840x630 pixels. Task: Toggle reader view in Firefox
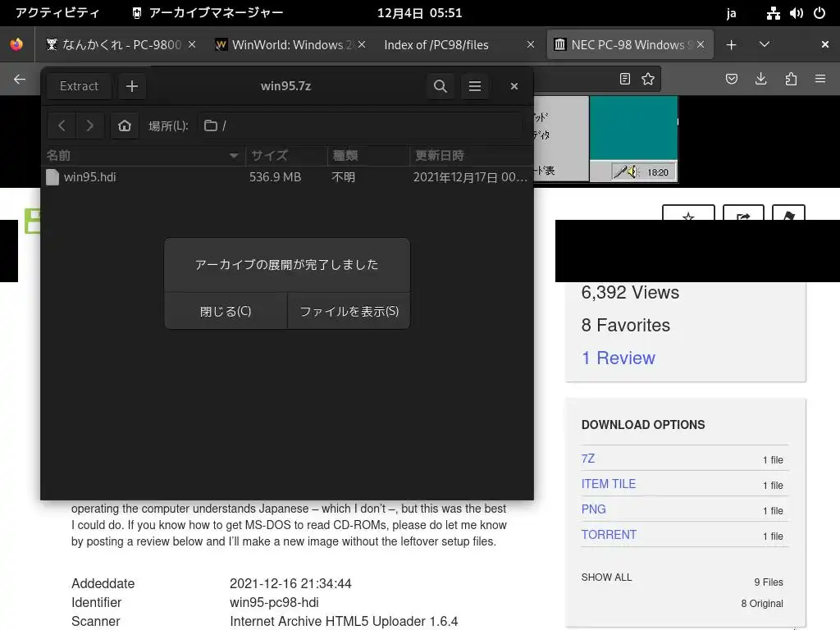624,80
